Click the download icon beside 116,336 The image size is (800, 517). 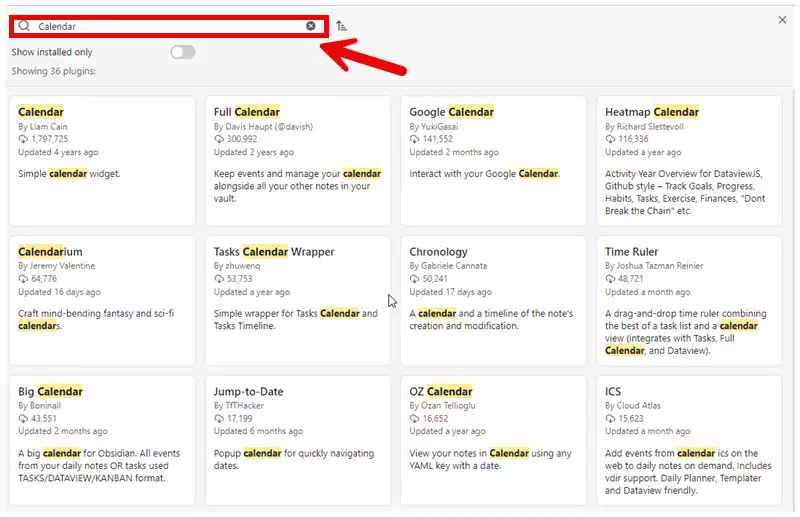tap(610, 139)
